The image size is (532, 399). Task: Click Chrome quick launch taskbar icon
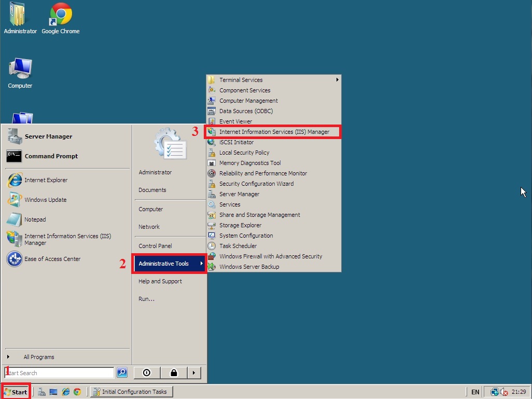tap(77, 392)
